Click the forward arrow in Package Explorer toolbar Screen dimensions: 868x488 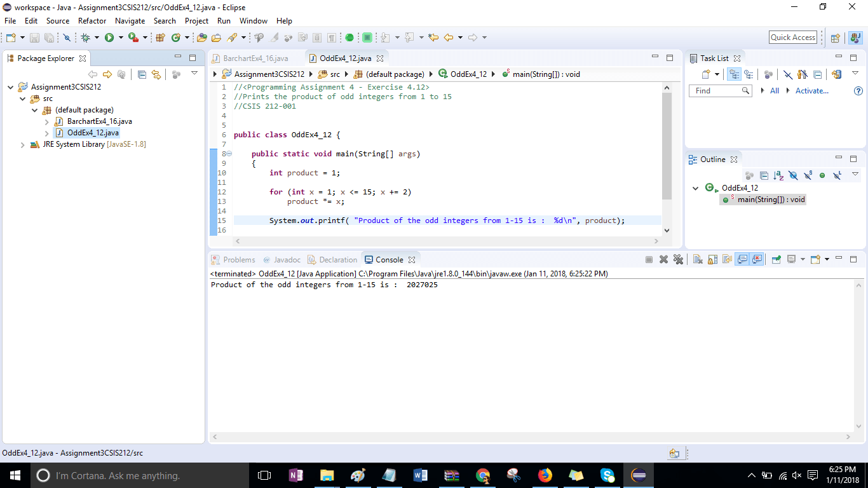coord(107,74)
